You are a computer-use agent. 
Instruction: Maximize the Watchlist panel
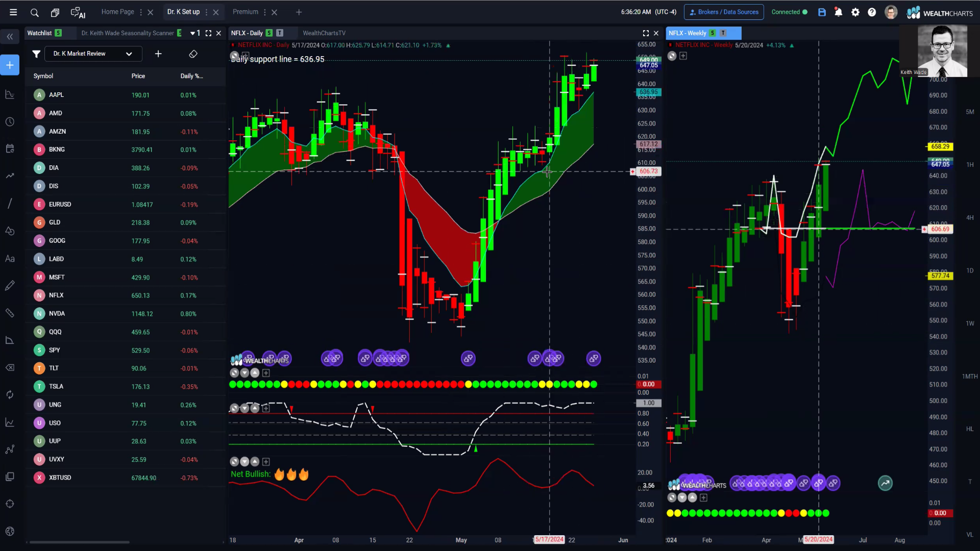coord(208,33)
